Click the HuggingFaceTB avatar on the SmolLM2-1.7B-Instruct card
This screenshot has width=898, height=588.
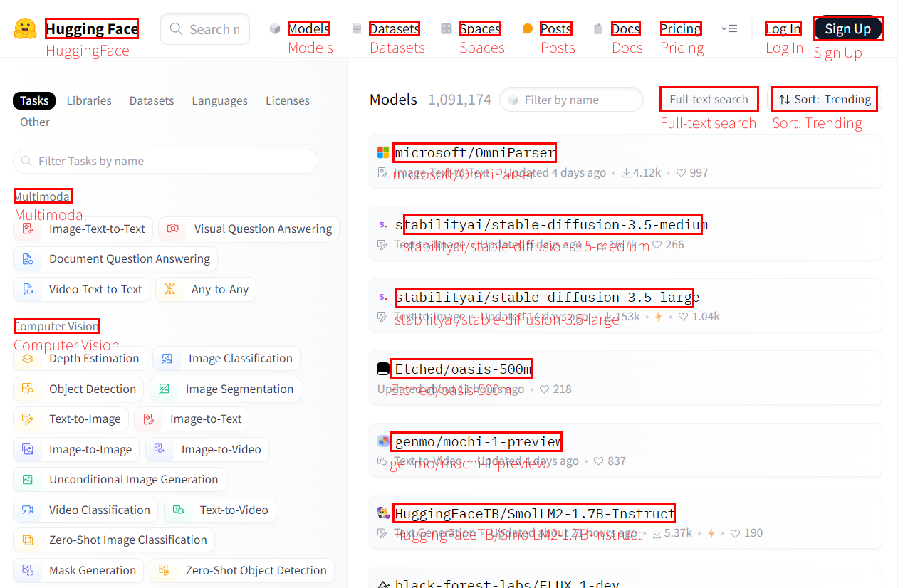(x=383, y=513)
